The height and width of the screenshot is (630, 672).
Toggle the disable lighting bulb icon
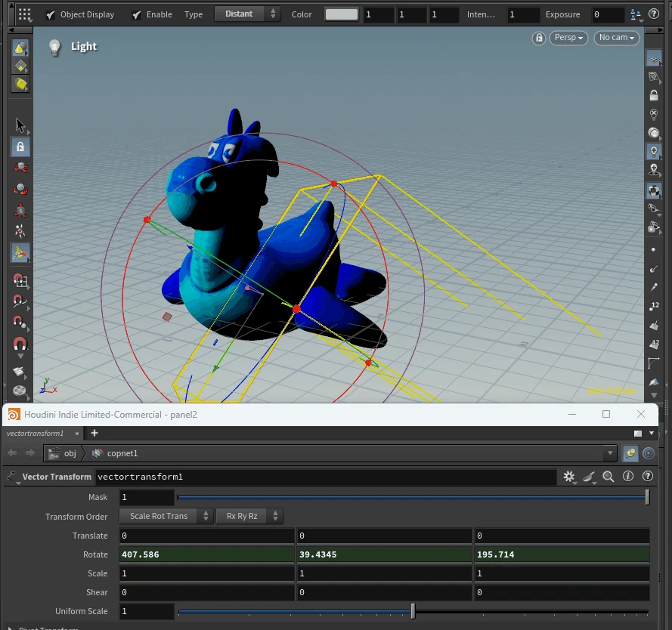coord(654,114)
